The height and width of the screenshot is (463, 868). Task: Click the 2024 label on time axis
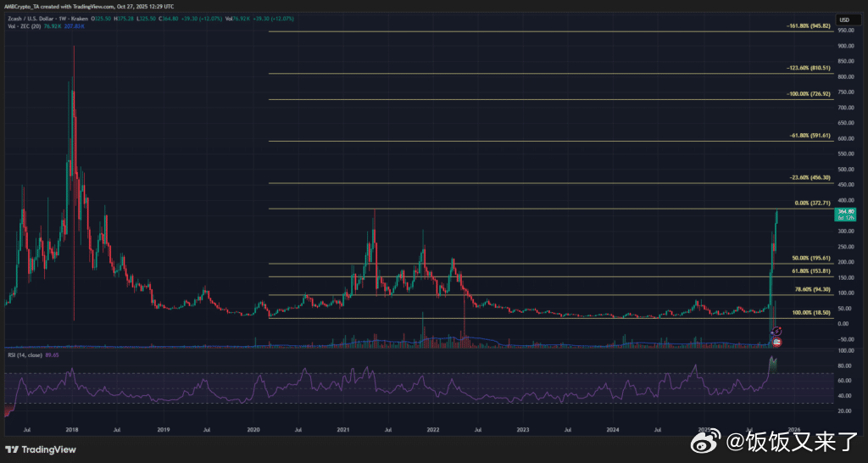point(613,430)
